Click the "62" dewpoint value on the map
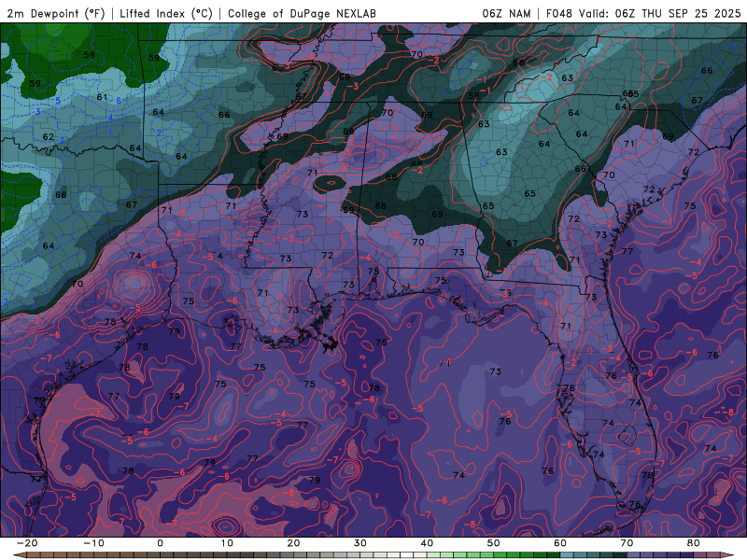The image size is (747, 560). pos(49,137)
